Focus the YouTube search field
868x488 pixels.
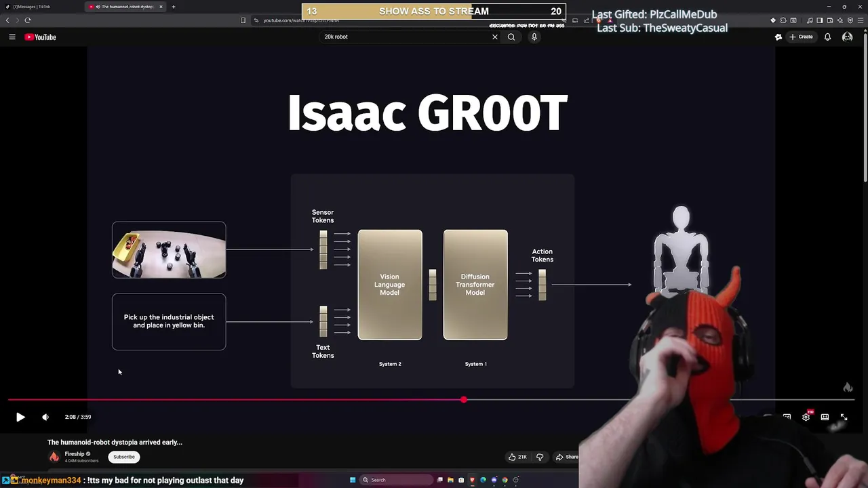point(407,37)
